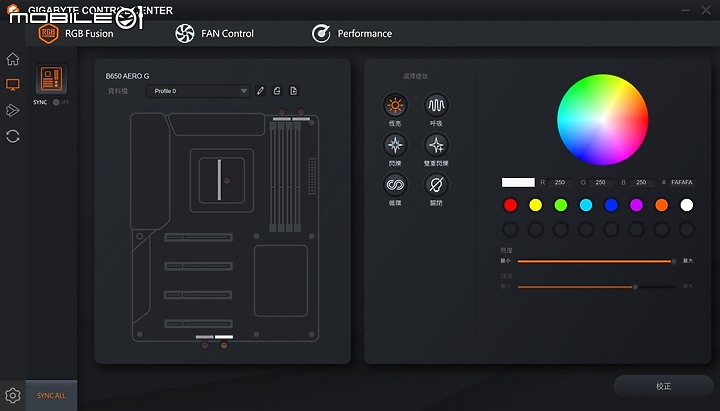Open settings via the gear icon
This screenshot has height=411, width=720.
pos(13,395)
